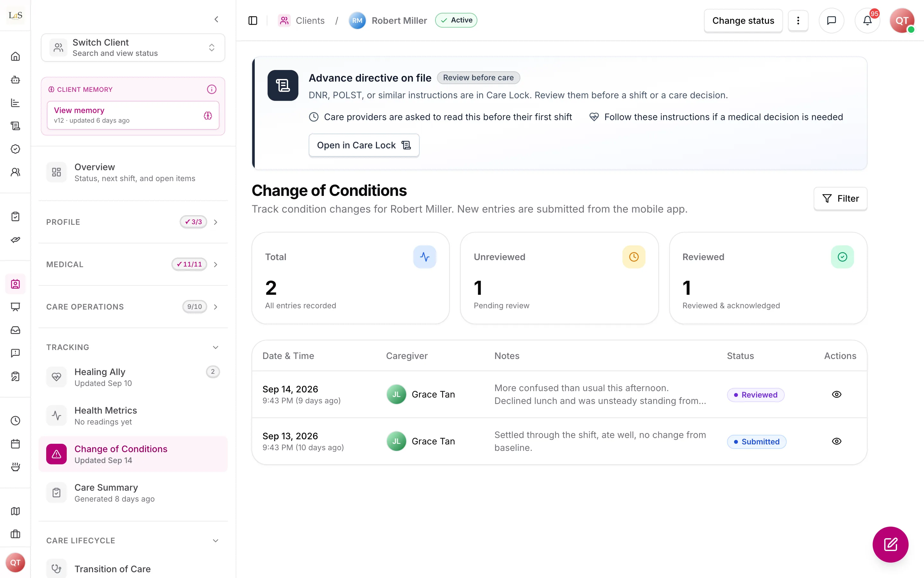Screen dimensions: 924x578
Task: Click View memory card
Action: point(133,115)
